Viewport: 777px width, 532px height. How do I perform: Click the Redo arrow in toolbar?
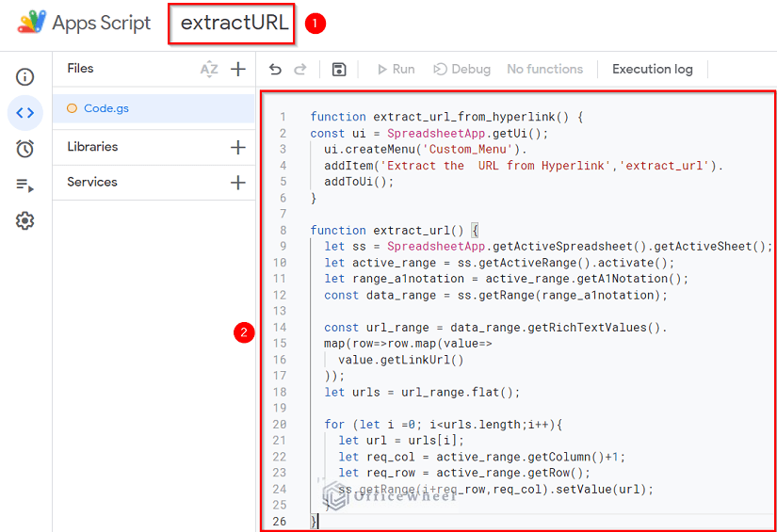[x=300, y=69]
